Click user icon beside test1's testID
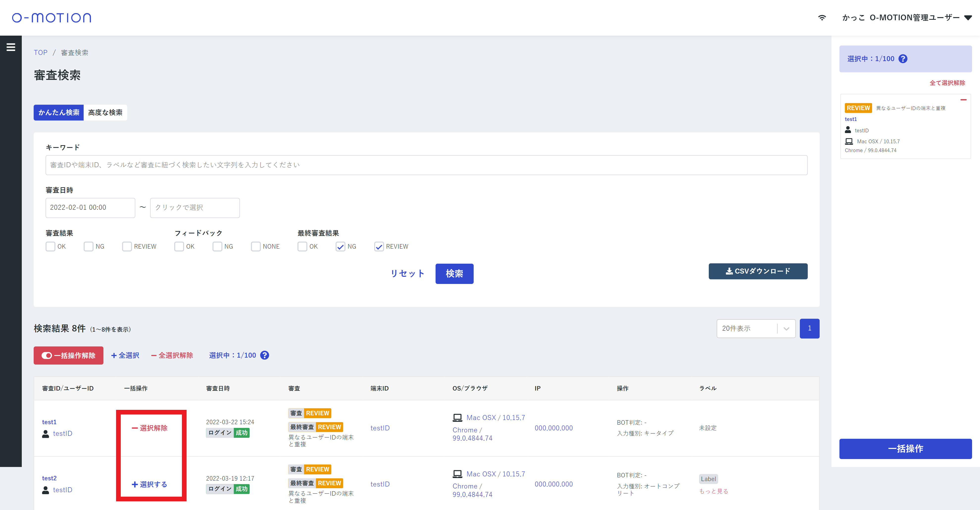This screenshot has width=980, height=510. pyautogui.click(x=46, y=434)
